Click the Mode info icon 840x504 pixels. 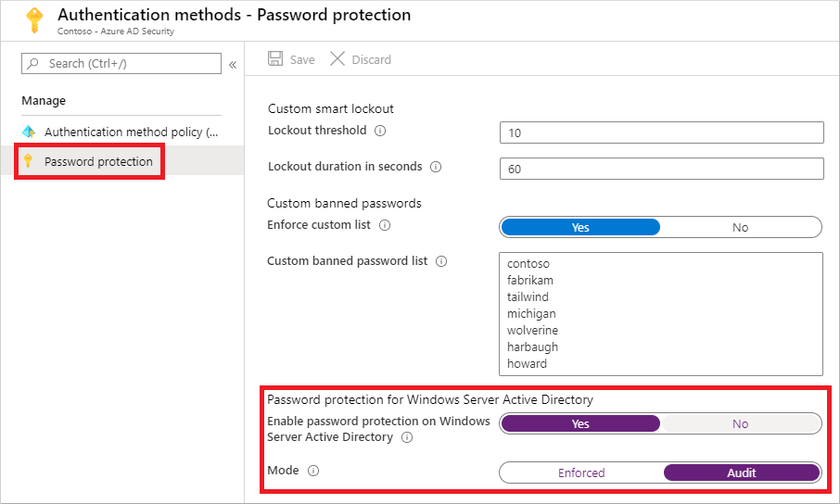(312, 471)
